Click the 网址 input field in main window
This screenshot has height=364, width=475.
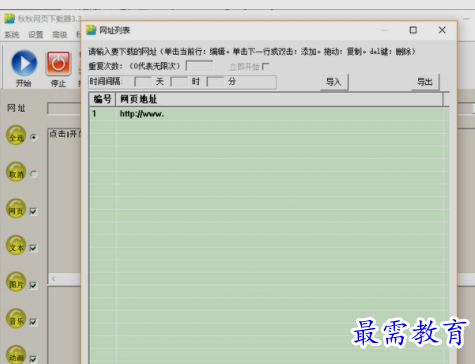point(64,108)
